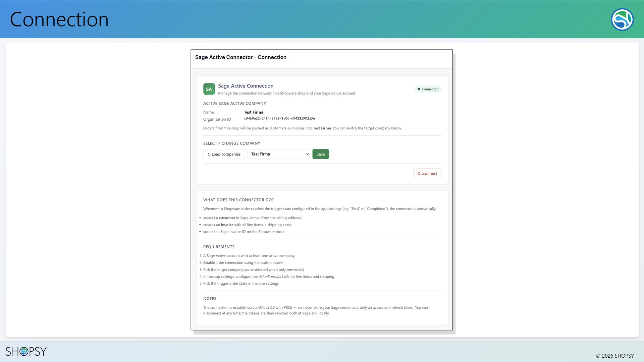Image resolution: width=644 pixels, height=362 pixels.
Task: Click the OAuth 2.0 with PKCE note text
Action: 316,310
